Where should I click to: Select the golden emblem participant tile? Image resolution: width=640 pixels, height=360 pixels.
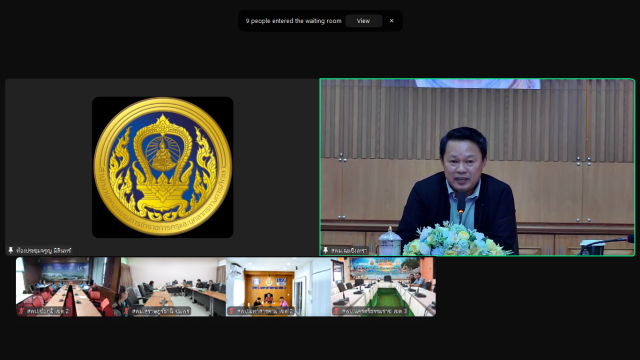(162, 167)
